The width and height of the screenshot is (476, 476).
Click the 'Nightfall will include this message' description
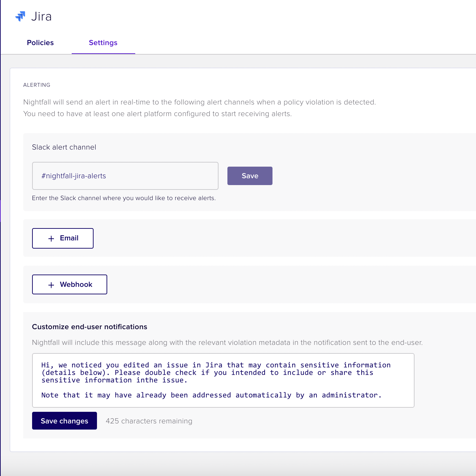pyautogui.click(x=227, y=342)
